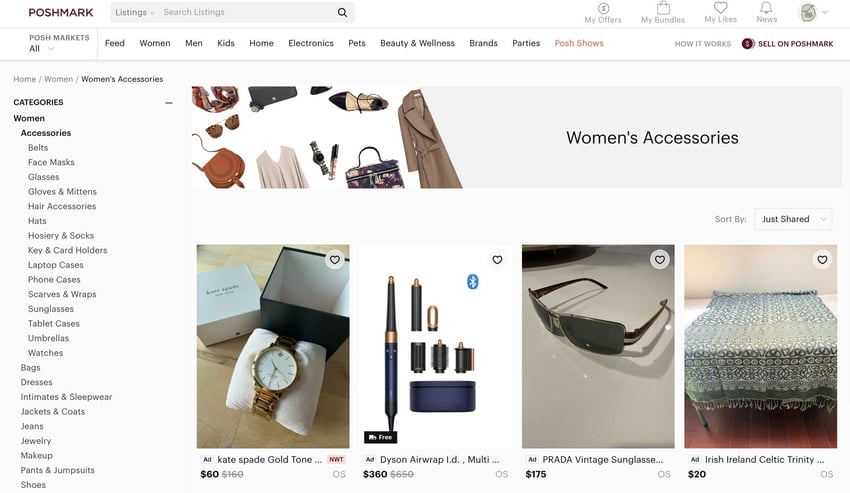850x493 pixels.
Task: Select the Belts category
Action: pyautogui.click(x=38, y=148)
